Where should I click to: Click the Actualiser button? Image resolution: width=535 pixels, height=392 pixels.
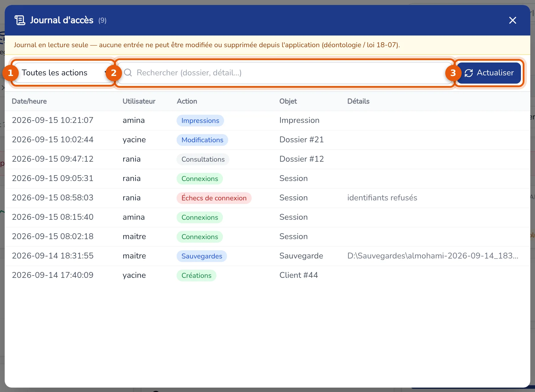tap(489, 73)
